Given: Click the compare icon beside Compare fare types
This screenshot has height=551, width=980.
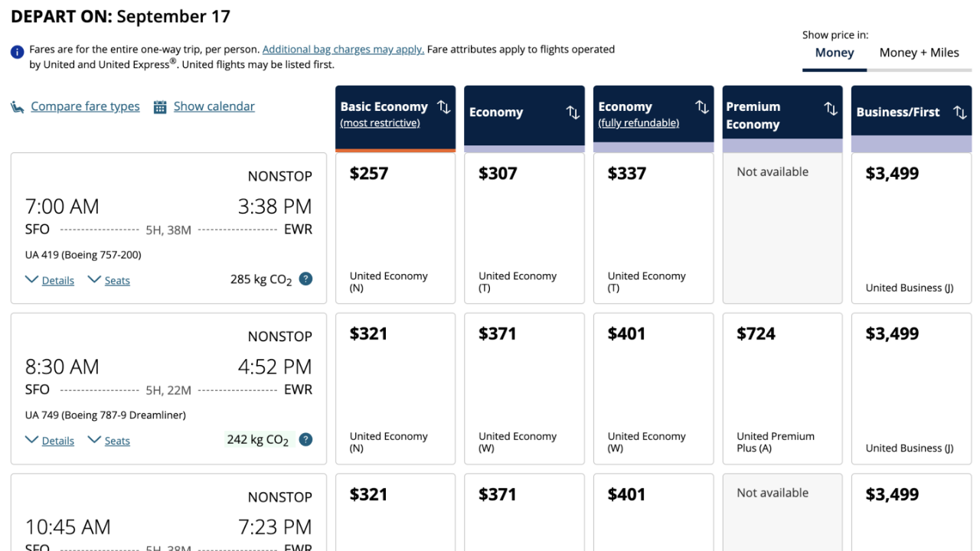Looking at the screenshot, I should pyautogui.click(x=17, y=106).
